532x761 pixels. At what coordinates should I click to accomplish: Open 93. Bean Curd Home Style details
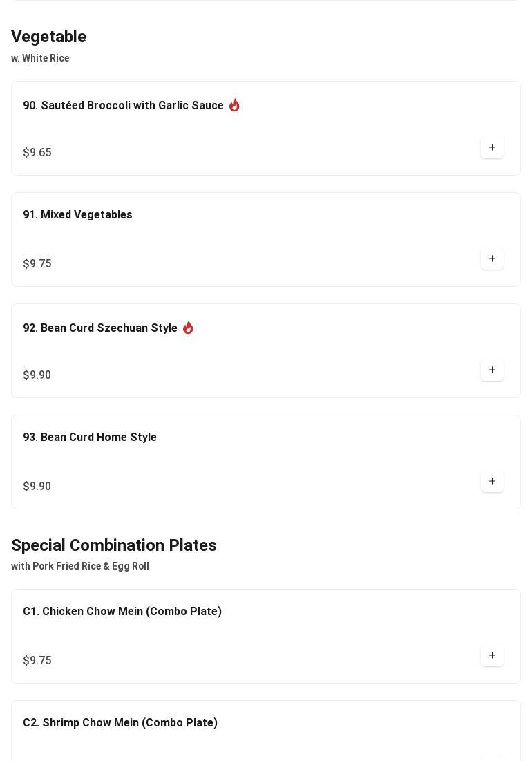click(x=90, y=438)
